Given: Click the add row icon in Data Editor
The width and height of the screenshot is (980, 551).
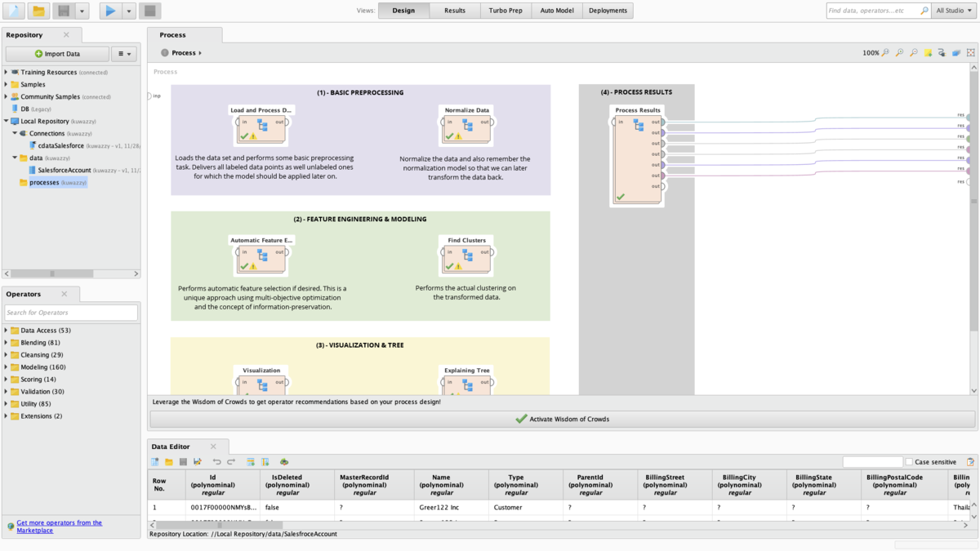Looking at the screenshot, I should pyautogui.click(x=251, y=462).
